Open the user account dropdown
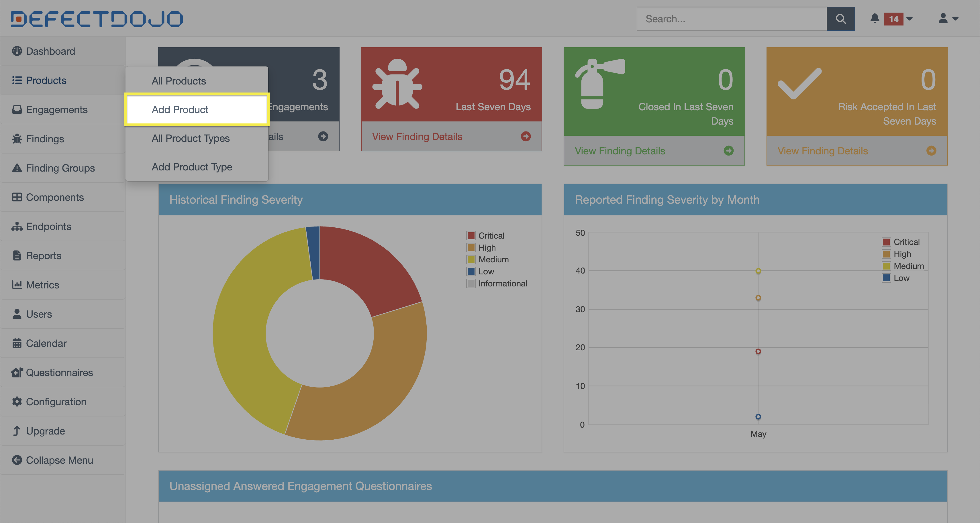This screenshot has height=523, width=980. click(x=948, y=18)
